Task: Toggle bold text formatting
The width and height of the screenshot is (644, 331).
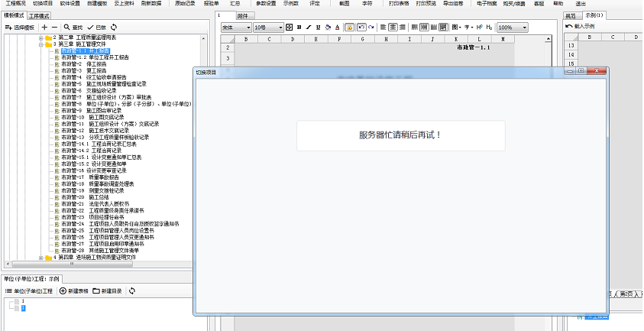Action: 299,28
